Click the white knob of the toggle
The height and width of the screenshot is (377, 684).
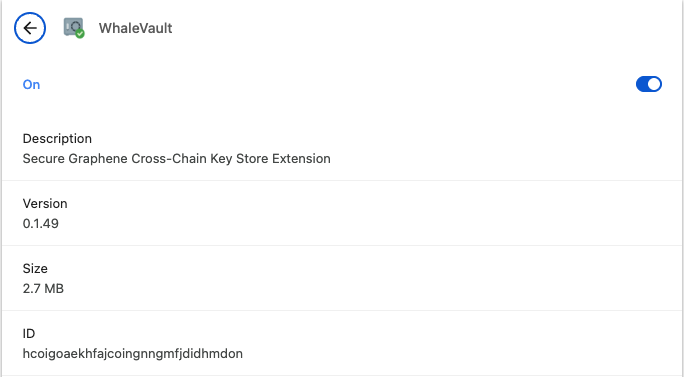point(654,84)
